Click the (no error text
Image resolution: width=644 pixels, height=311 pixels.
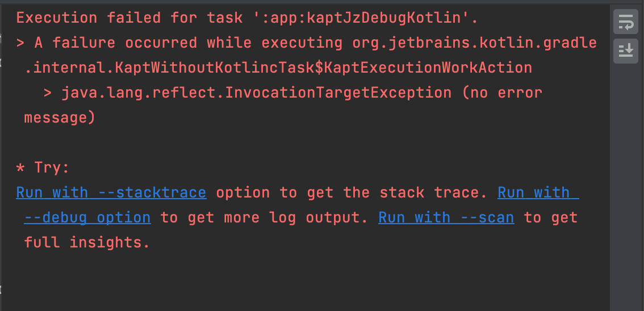click(x=502, y=93)
